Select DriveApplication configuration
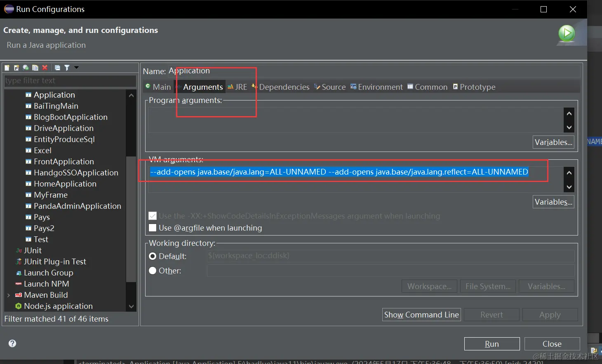This screenshot has width=602, height=364. point(63,128)
